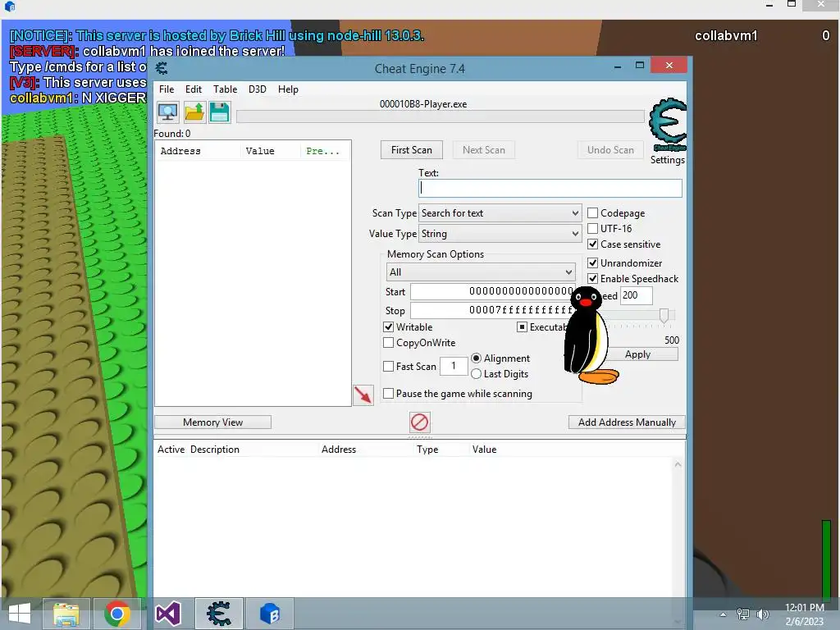Click collabvm1 name in Brick Hill player list
This screenshot has height=630, width=840.
point(726,36)
